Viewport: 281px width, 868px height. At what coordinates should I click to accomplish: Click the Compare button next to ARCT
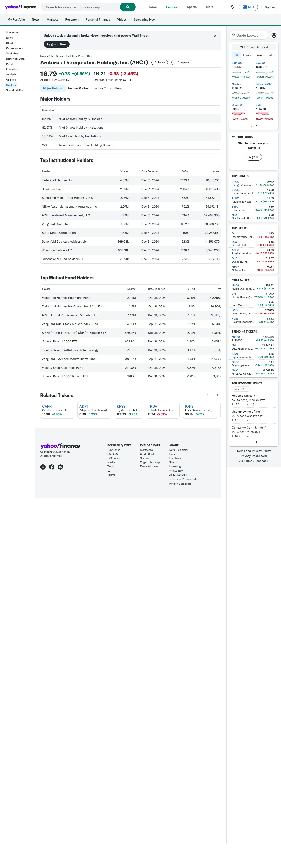[181, 62]
